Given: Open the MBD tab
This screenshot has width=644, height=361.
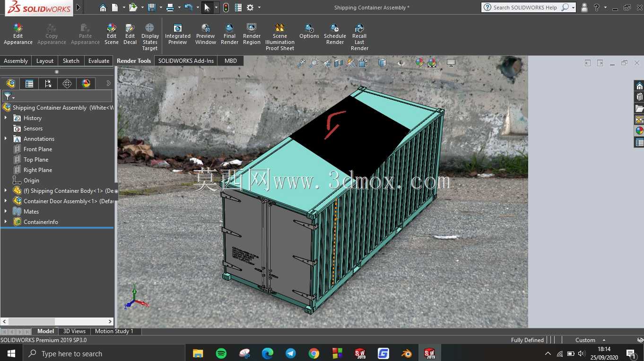Looking at the screenshot, I should (231, 61).
